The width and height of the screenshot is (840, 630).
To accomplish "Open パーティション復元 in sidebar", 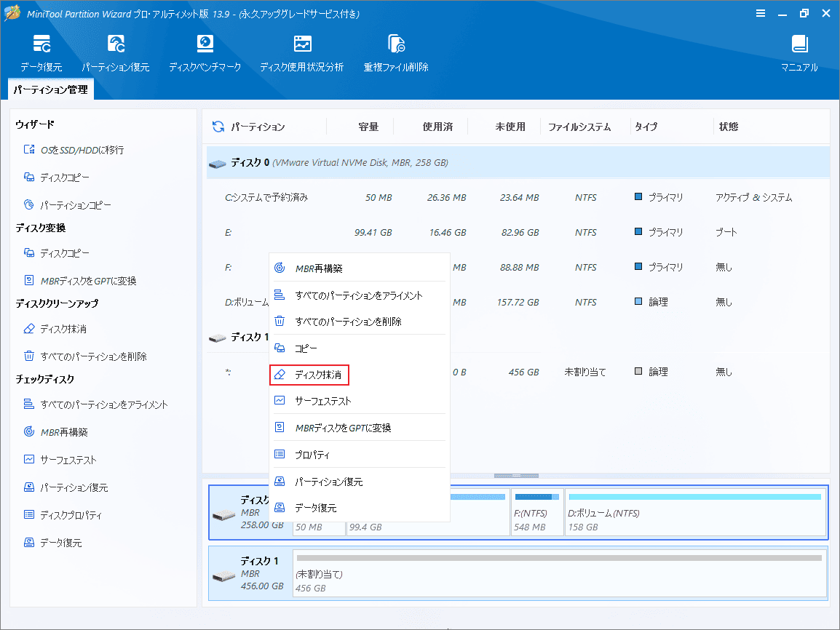I will 66,487.
